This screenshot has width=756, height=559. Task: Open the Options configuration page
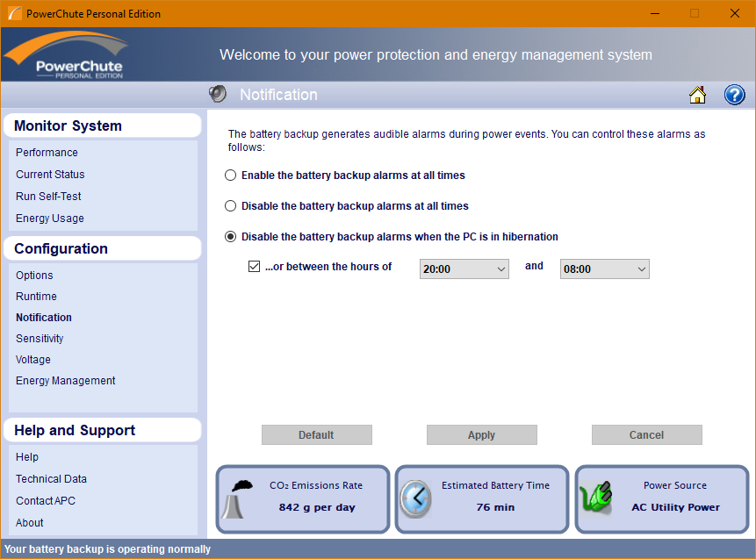[34, 276]
